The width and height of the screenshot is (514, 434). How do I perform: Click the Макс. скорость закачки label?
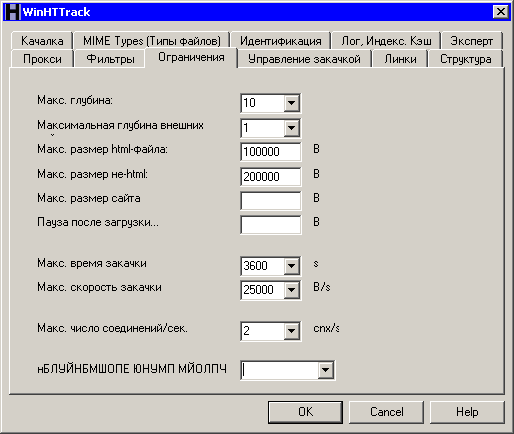tap(99, 287)
